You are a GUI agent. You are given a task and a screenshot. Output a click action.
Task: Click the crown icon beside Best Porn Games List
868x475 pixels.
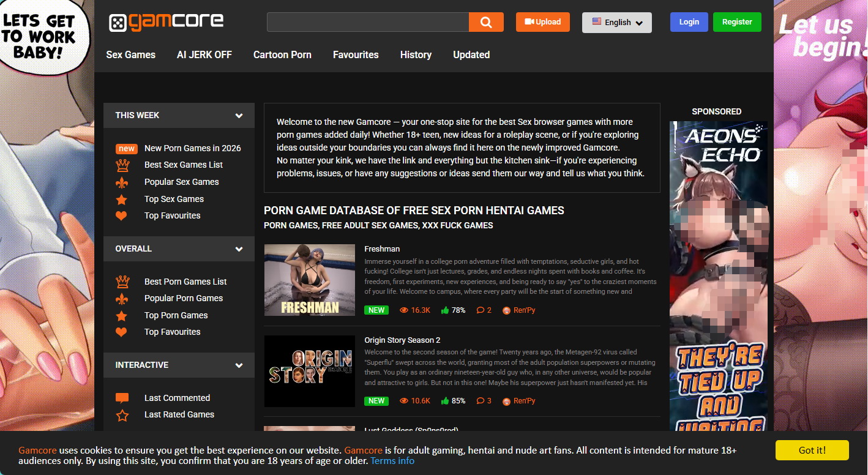122,282
